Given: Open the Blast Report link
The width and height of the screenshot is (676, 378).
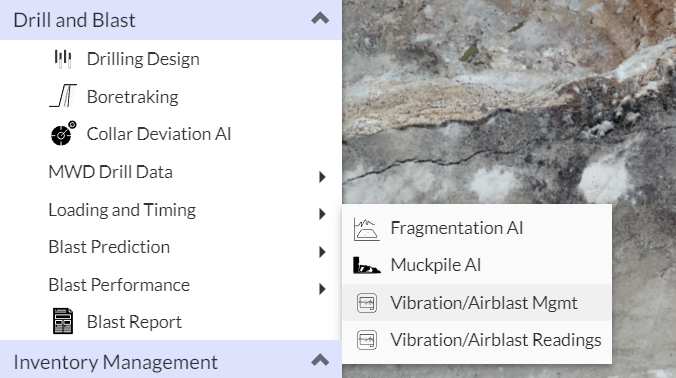Looking at the screenshot, I should coord(134,322).
